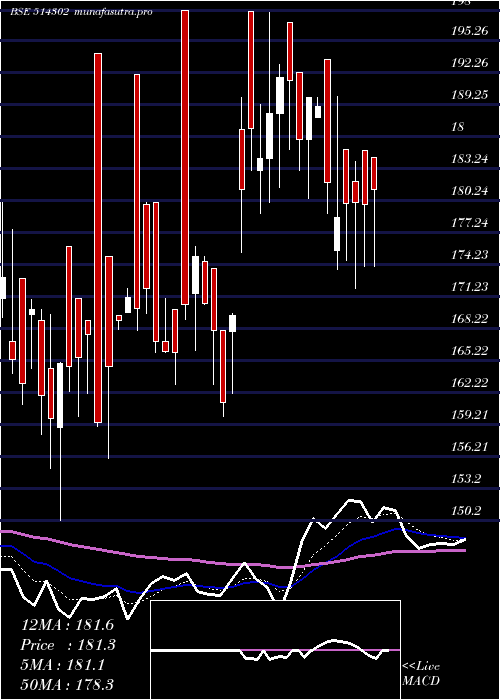Click the 174.23 price label
Screen dimensions: 500x700
point(469,255)
